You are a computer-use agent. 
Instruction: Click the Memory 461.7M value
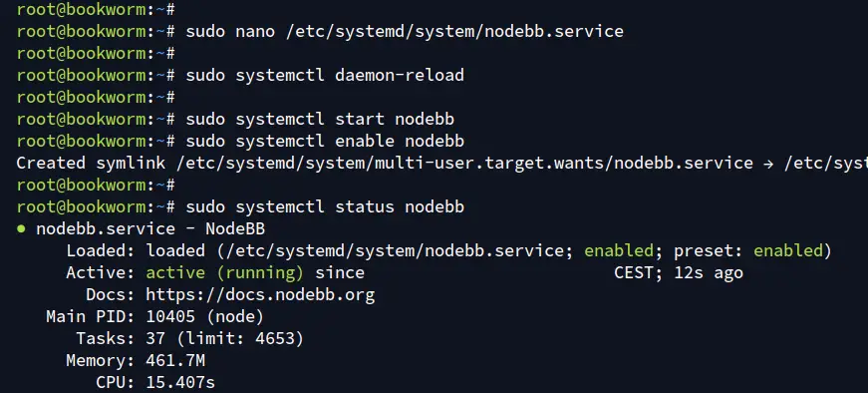click(175, 361)
